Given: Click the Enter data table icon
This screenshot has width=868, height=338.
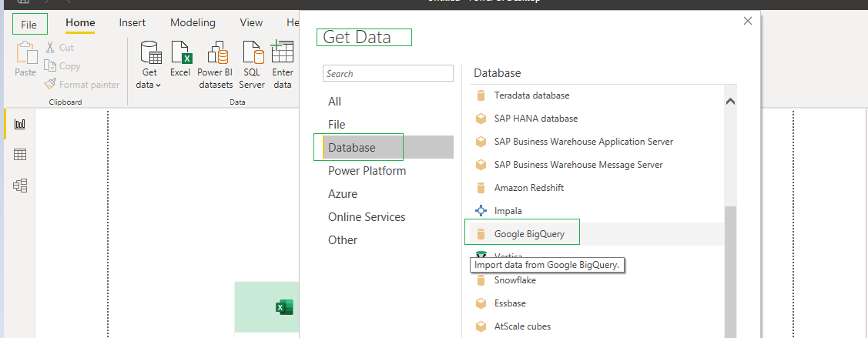Looking at the screenshot, I should (x=283, y=65).
